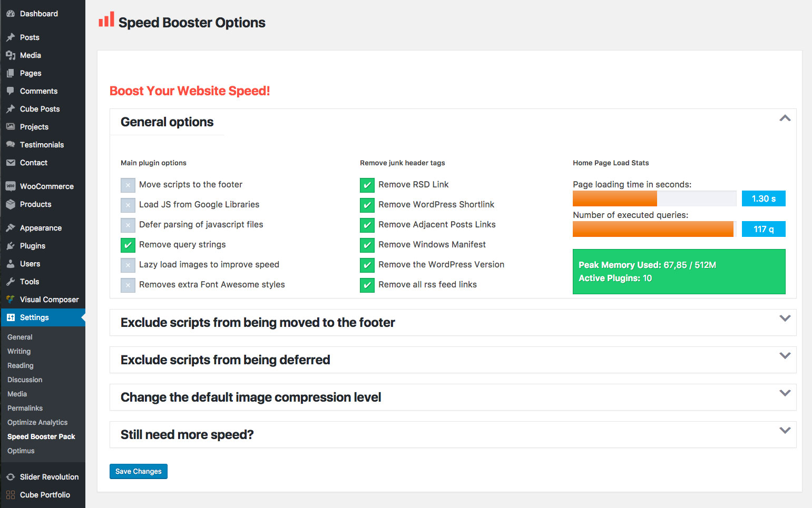Image resolution: width=812 pixels, height=508 pixels.
Task: Open the Optimus submenu item
Action: tap(21, 451)
